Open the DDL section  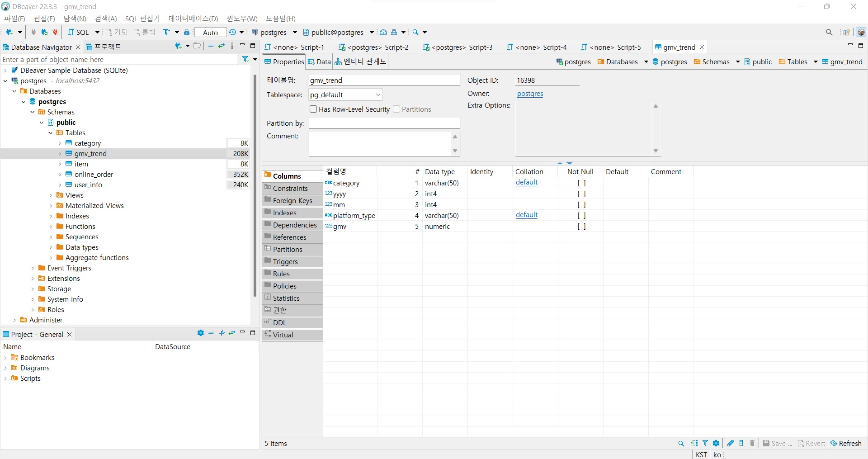[x=292, y=322]
